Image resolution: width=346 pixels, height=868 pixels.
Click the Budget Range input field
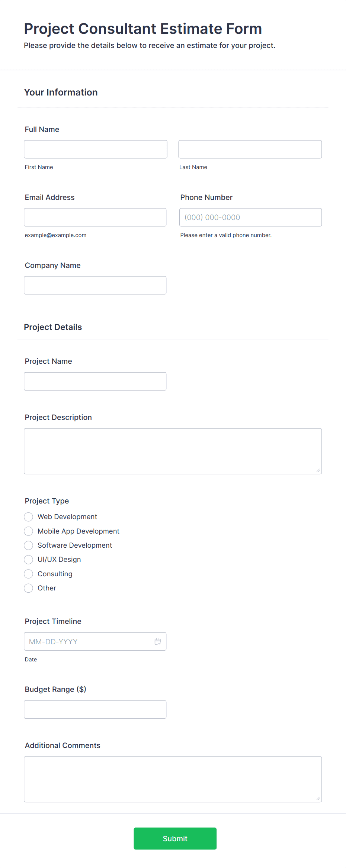(95, 709)
